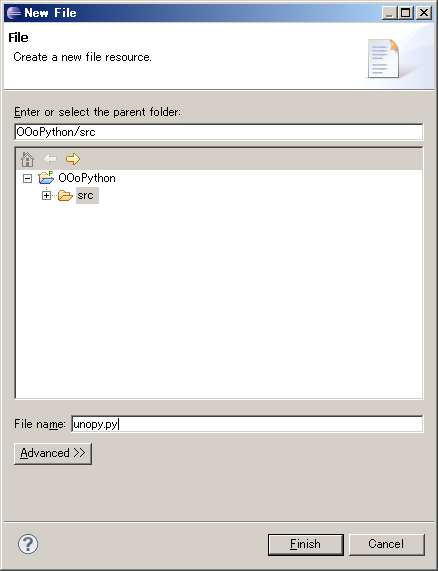Close the New File dialog window
The image size is (438, 571).
[x=424, y=13]
